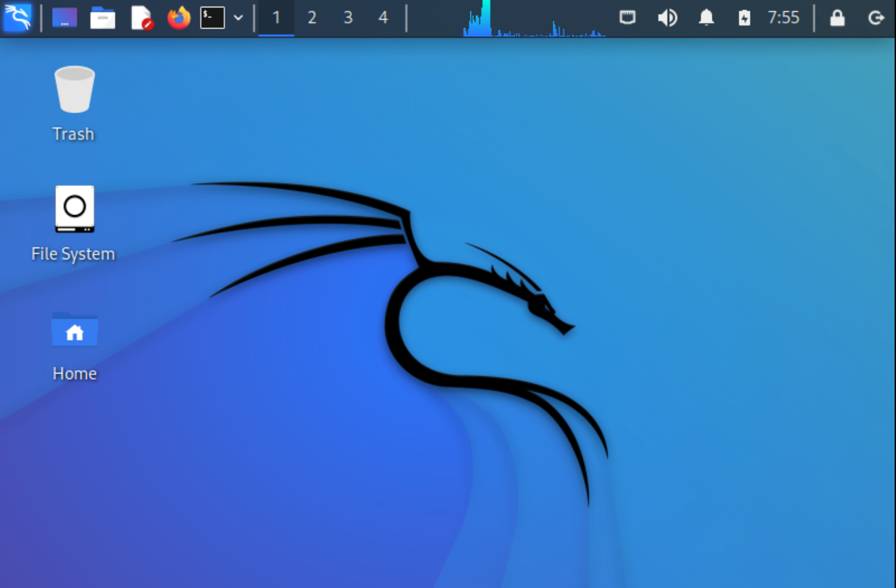Launch Firefox from the panel
The image size is (896, 588).
[x=179, y=18]
